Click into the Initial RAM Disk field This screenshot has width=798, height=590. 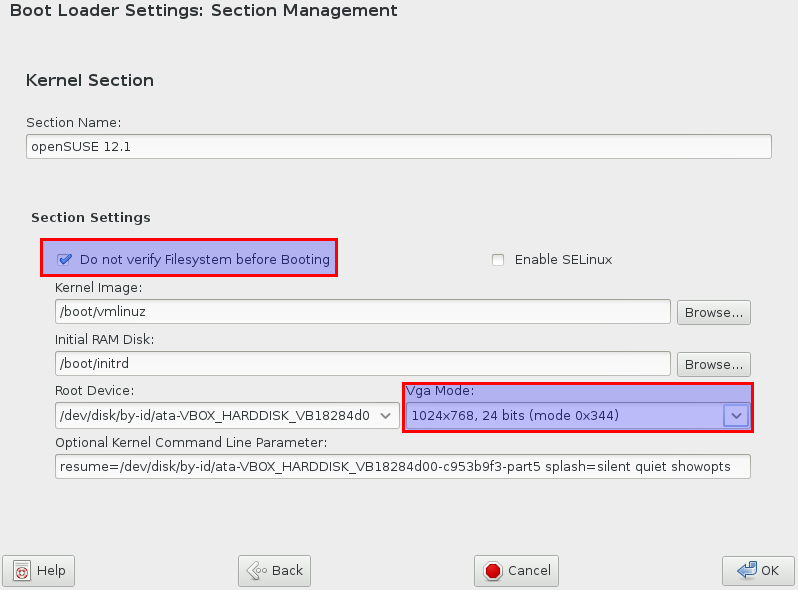coord(362,363)
